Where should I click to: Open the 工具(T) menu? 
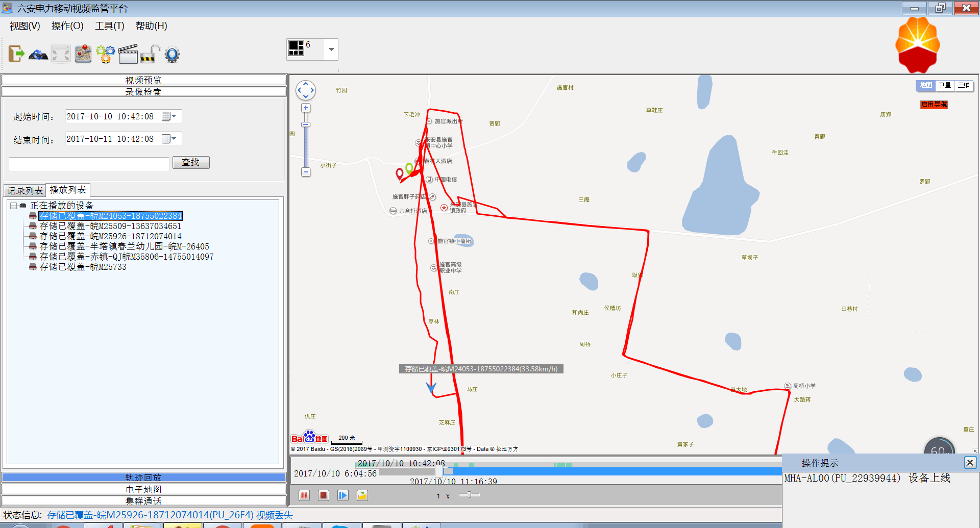click(x=109, y=26)
